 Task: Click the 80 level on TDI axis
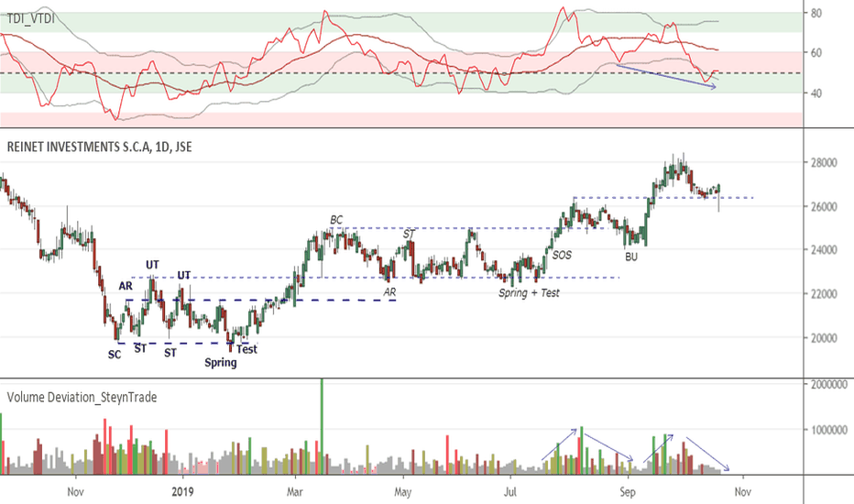pyautogui.click(x=816, y=13)
